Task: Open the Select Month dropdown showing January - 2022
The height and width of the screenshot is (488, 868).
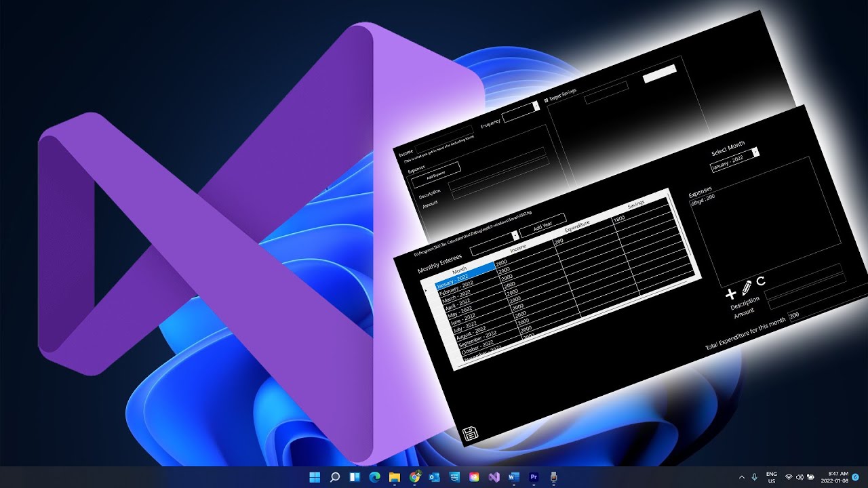Action: [735, 161]
